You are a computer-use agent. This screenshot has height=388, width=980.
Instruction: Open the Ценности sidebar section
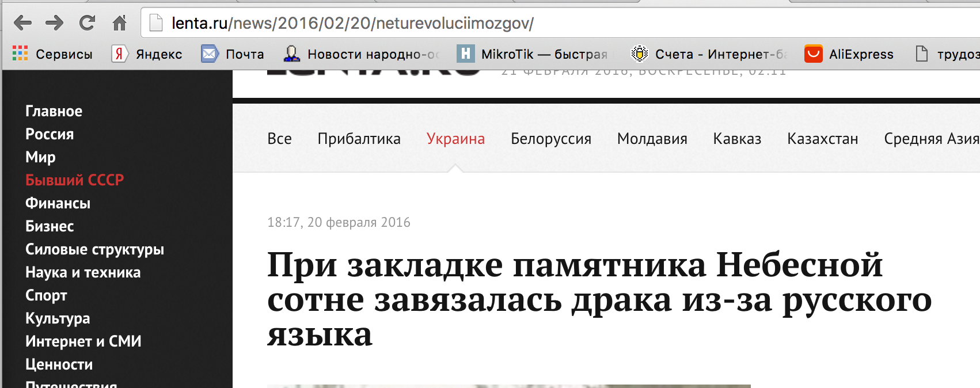coord(59,364)
